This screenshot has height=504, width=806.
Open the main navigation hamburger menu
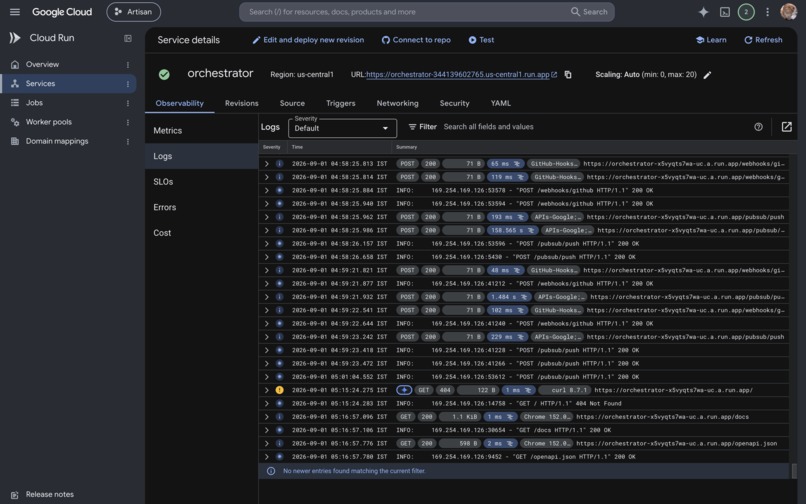[x=15, y=12]
